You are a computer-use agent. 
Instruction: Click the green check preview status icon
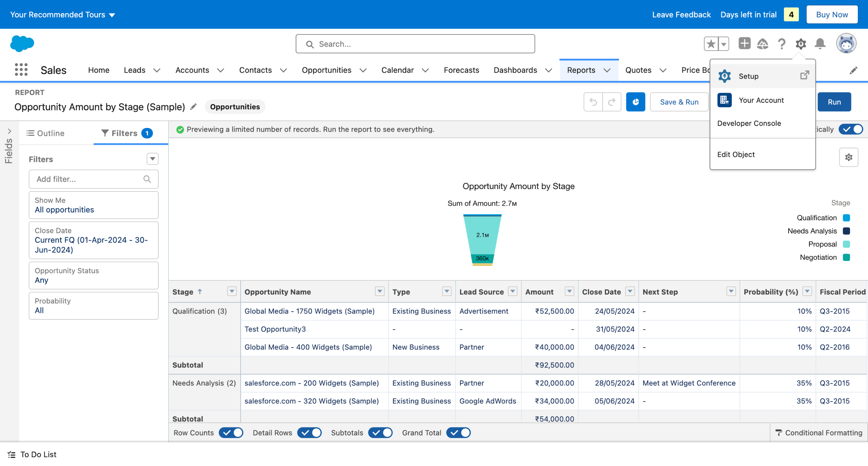click(x=180, y=129)
